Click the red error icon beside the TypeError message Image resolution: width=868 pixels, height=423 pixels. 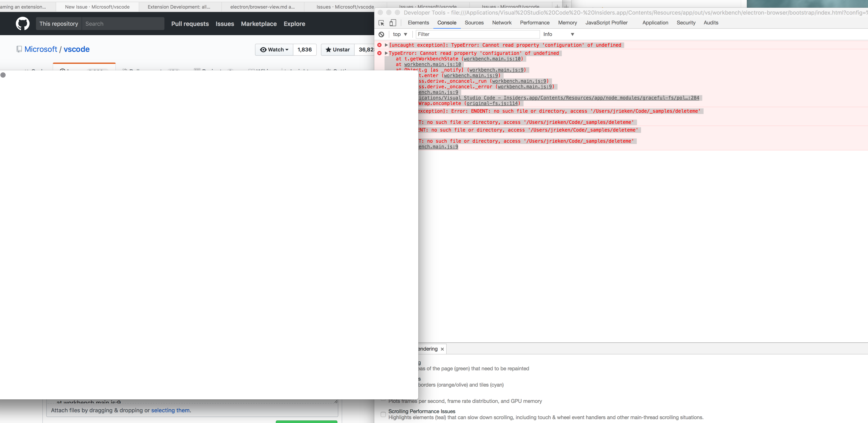click(x=380, y=53)
